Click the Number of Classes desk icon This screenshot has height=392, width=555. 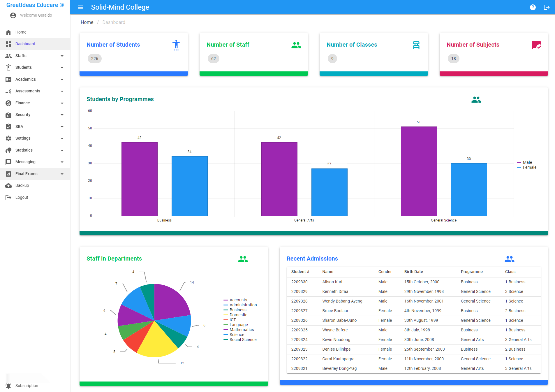point(416,45)
